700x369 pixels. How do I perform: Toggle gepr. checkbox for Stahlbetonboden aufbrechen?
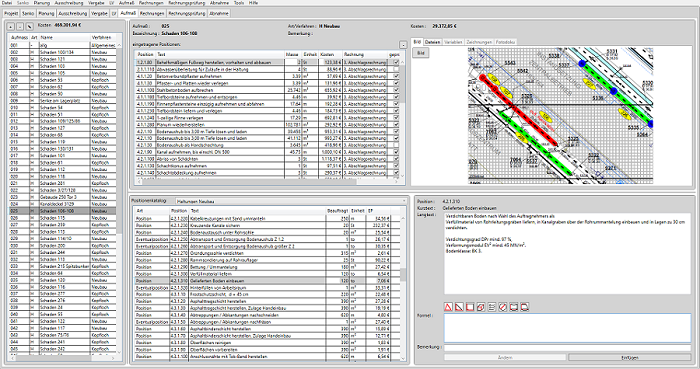click(x=396, y=90)
